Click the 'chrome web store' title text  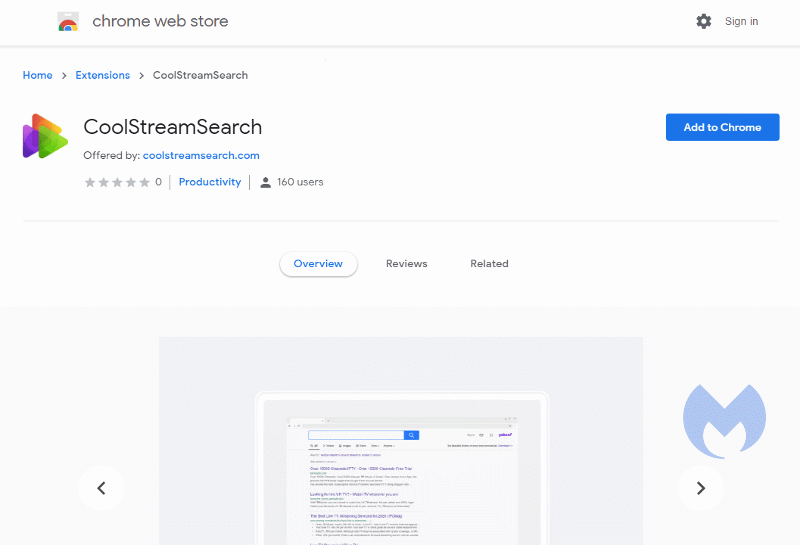click(x=160, y=21)
